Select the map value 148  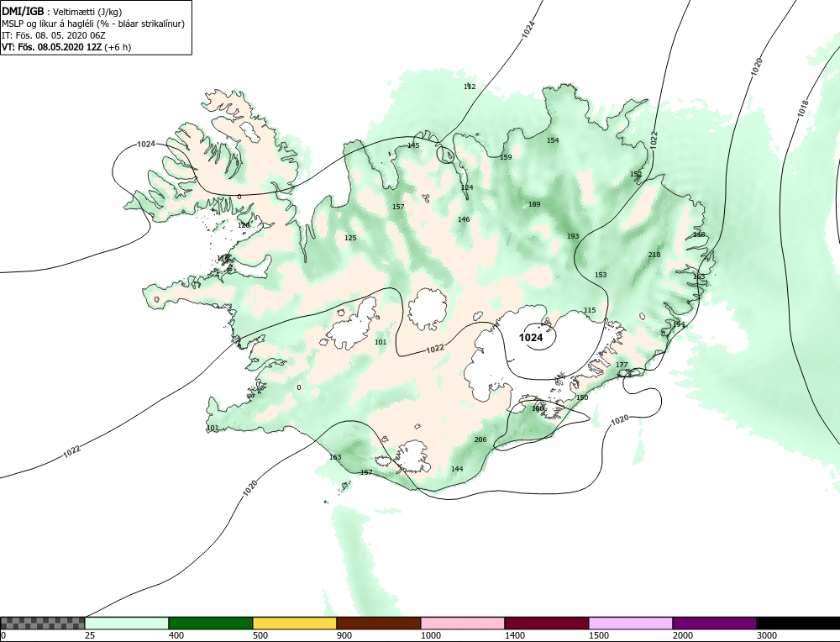tap(699, 234)
